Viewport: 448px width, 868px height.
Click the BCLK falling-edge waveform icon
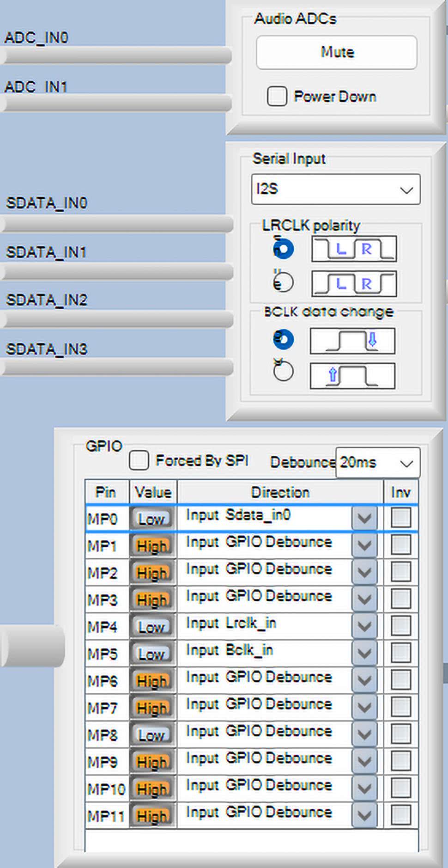(x=352, y=341)
